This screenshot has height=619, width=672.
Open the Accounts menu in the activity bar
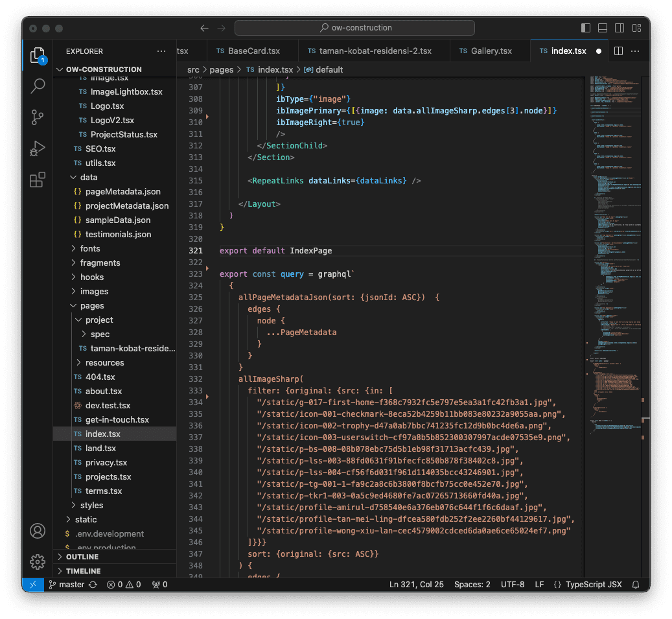pyautogui.click(x=37, y=531)
